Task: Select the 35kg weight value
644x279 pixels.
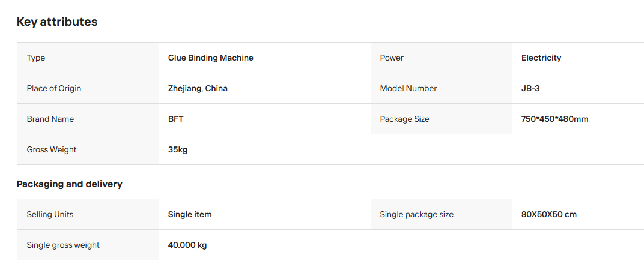Action: (178, 149)
